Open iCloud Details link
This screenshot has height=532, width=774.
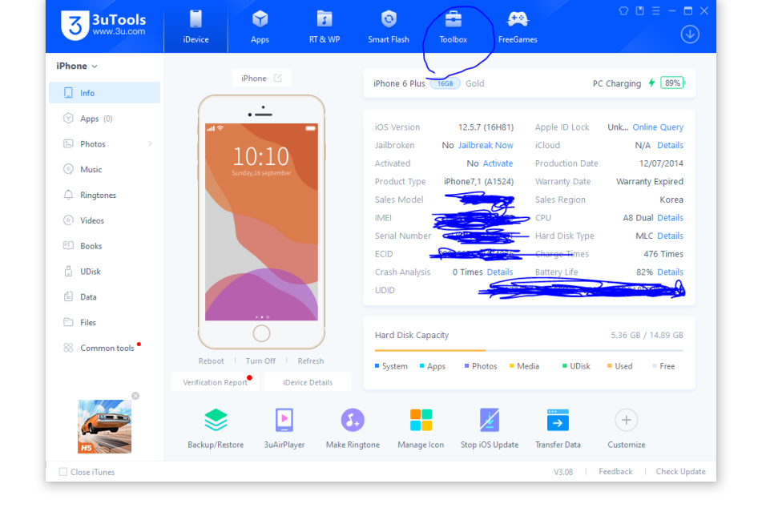671,146
